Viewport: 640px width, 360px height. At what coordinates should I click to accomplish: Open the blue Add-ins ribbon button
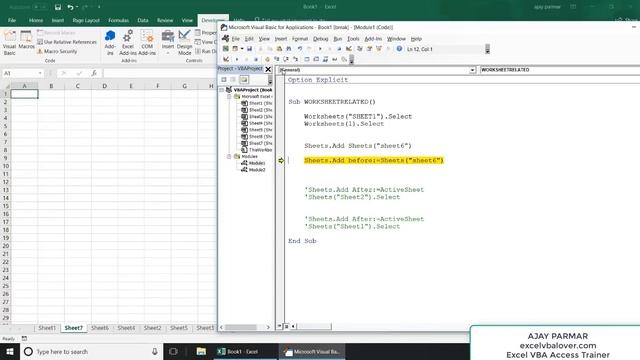point(110,42)
